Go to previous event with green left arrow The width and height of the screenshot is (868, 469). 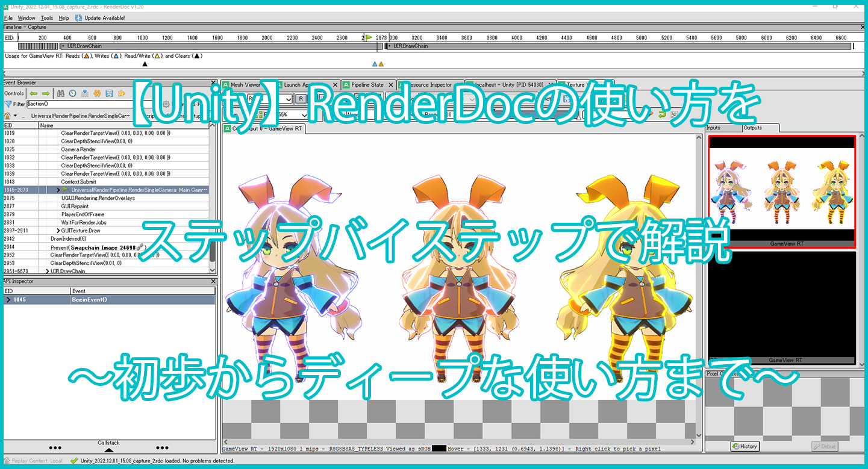pyautogui.click(x=33, y=93)
